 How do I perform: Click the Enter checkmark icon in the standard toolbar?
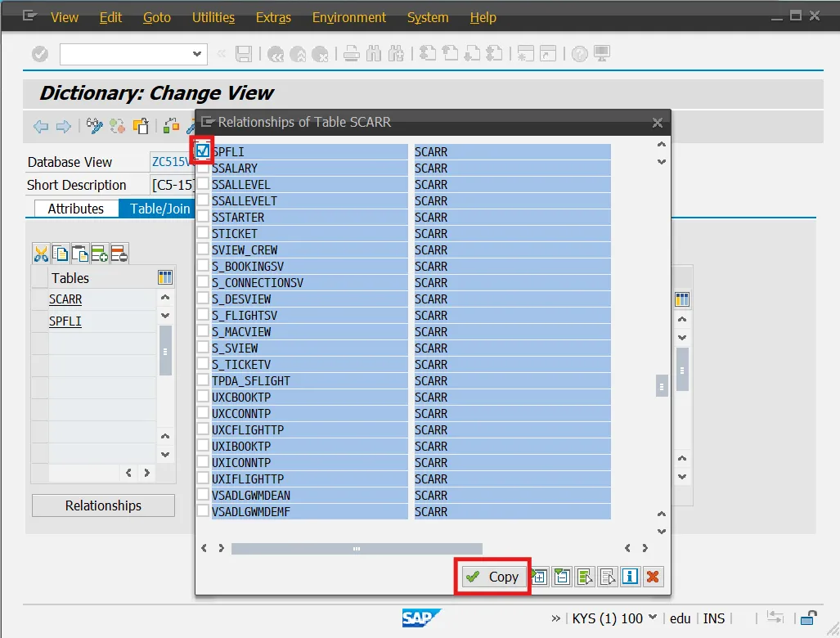pos(40,54)
